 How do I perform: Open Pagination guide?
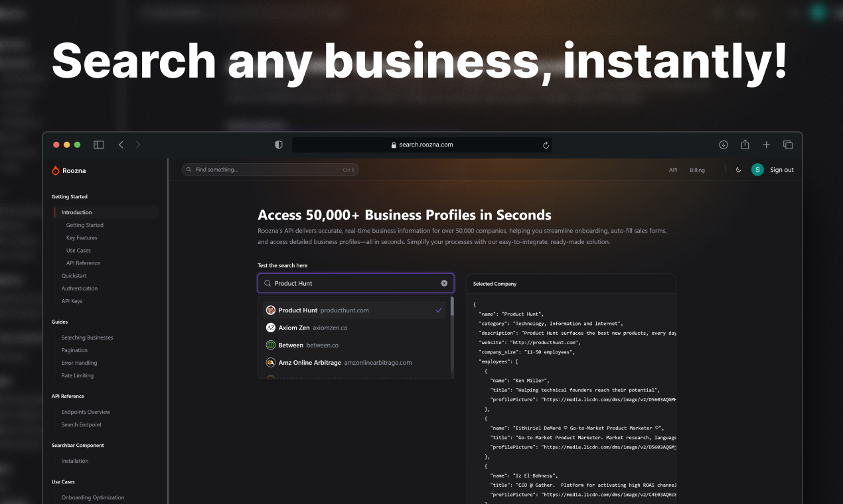tap(74, 350)
